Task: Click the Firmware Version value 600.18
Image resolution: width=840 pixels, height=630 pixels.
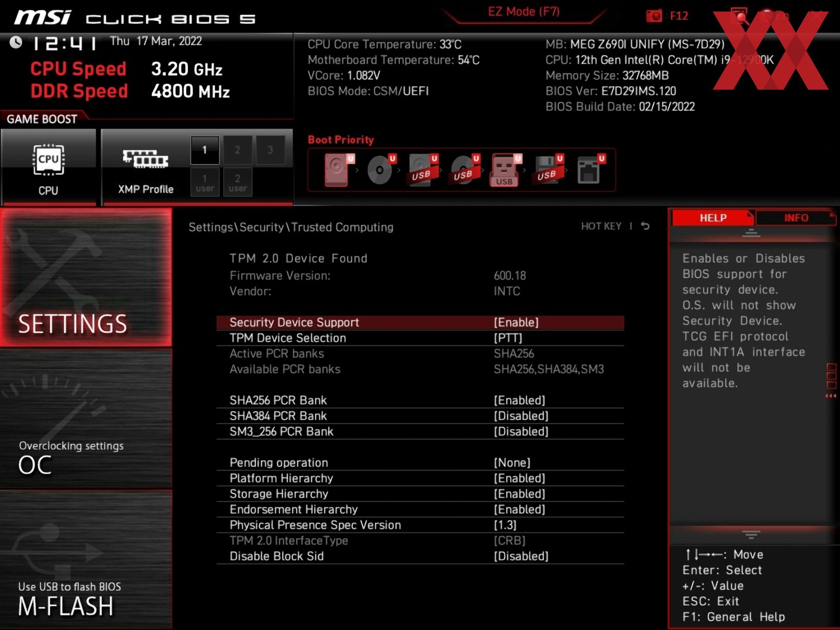Action: coord(510,276)
